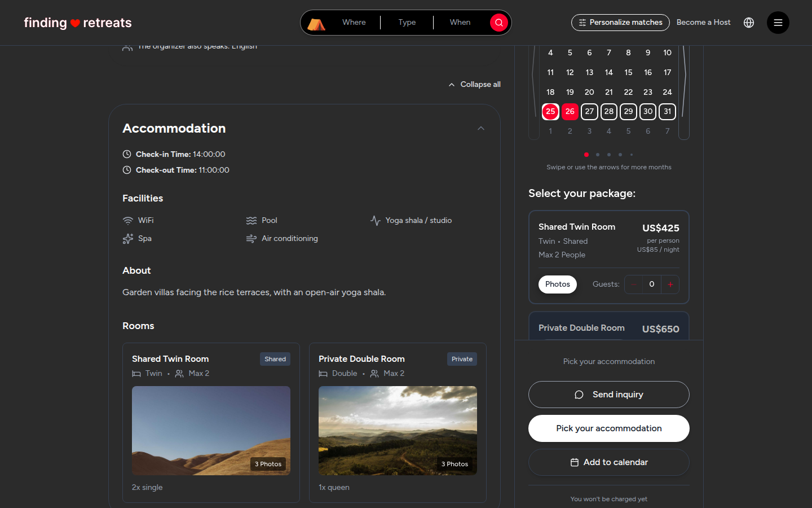
Task: Click the Add to calendar button
Action: click(609, 462)
